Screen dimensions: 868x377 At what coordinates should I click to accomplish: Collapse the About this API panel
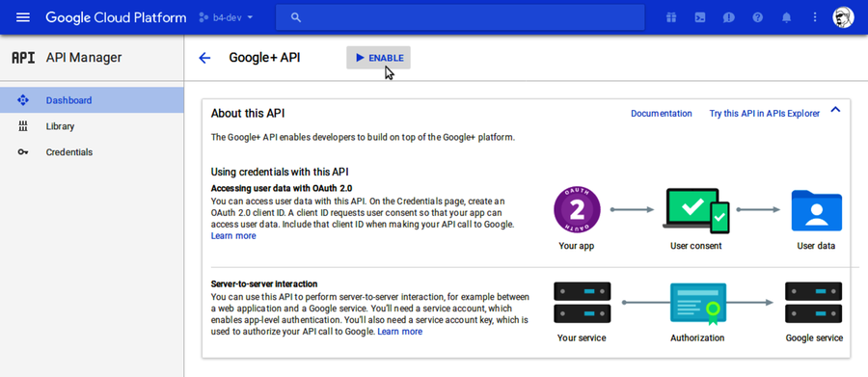(x=835, y=110)
